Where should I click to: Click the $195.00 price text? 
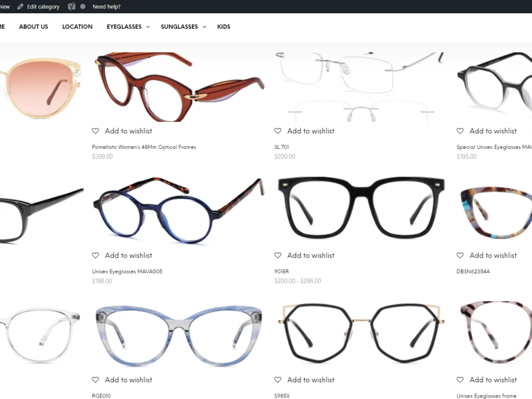pos(467,156)
